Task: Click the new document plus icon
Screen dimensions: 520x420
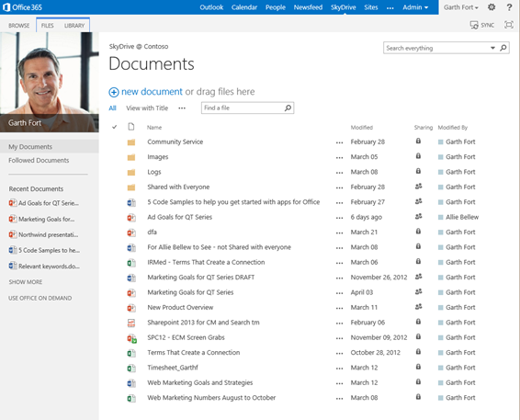Action: 114,92
